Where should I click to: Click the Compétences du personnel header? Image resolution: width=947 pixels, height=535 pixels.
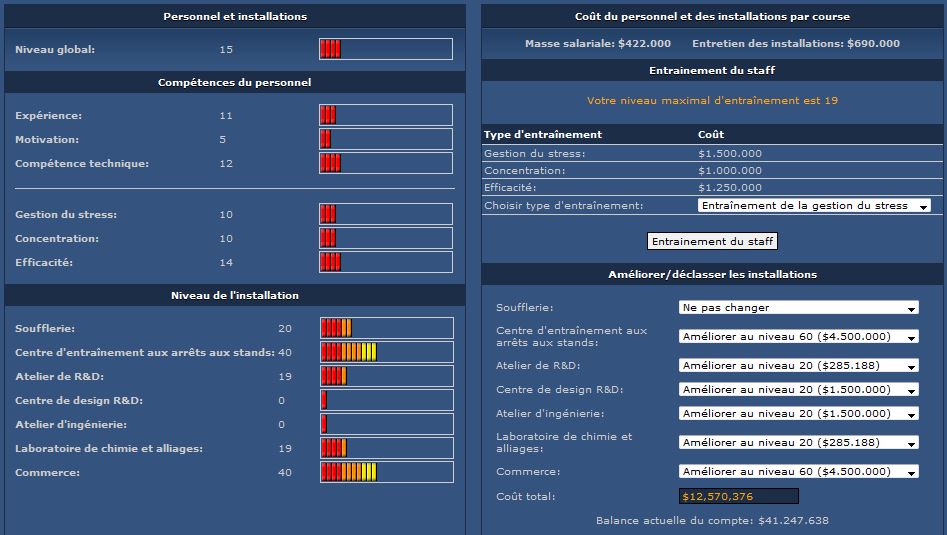click(x=234, y=82)
